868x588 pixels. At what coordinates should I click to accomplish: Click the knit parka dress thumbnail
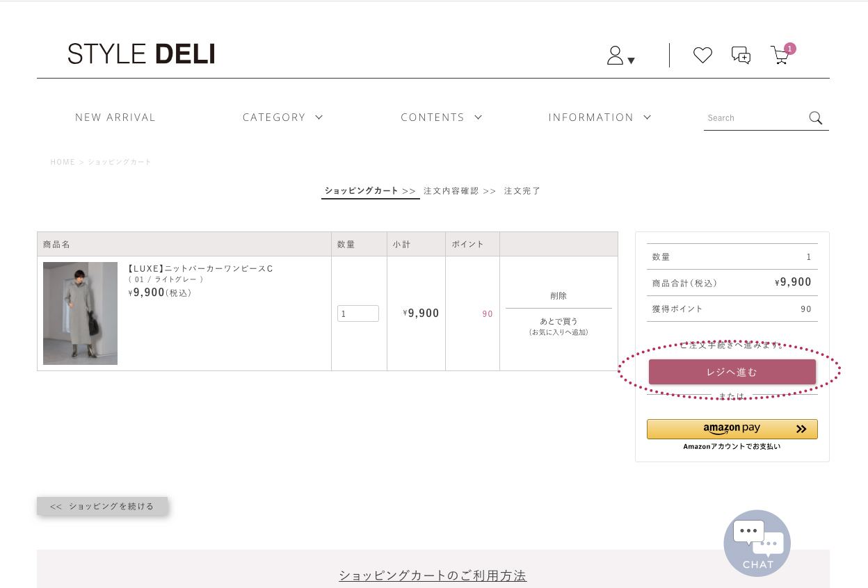click(x=80, y=313)
